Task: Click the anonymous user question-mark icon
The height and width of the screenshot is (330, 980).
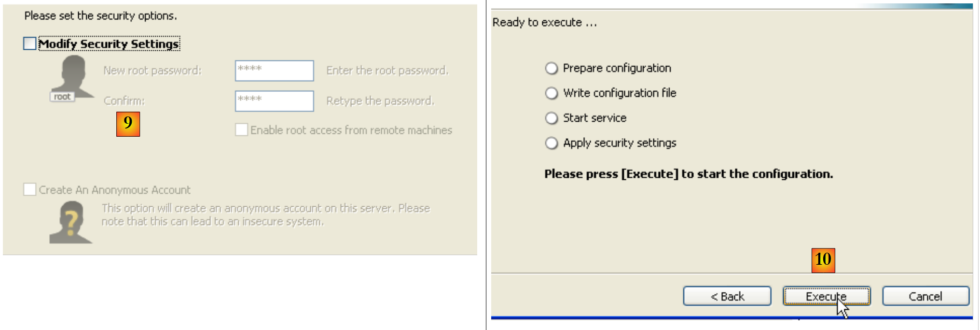Action: 70,223
